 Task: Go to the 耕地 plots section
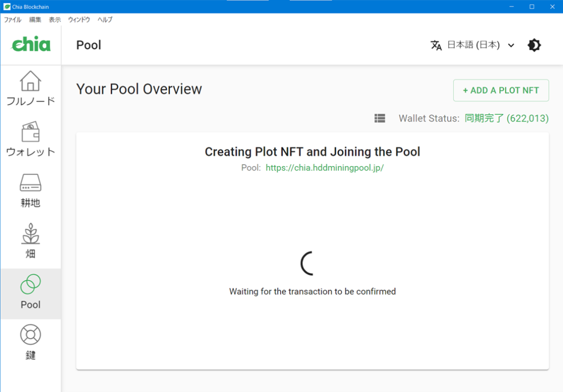[x=31, y=190]
